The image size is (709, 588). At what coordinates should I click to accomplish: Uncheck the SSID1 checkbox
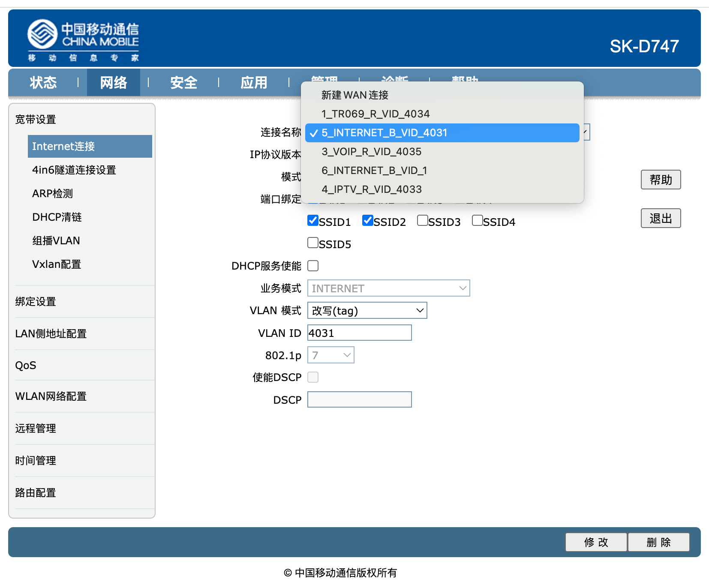pos(313,221)
